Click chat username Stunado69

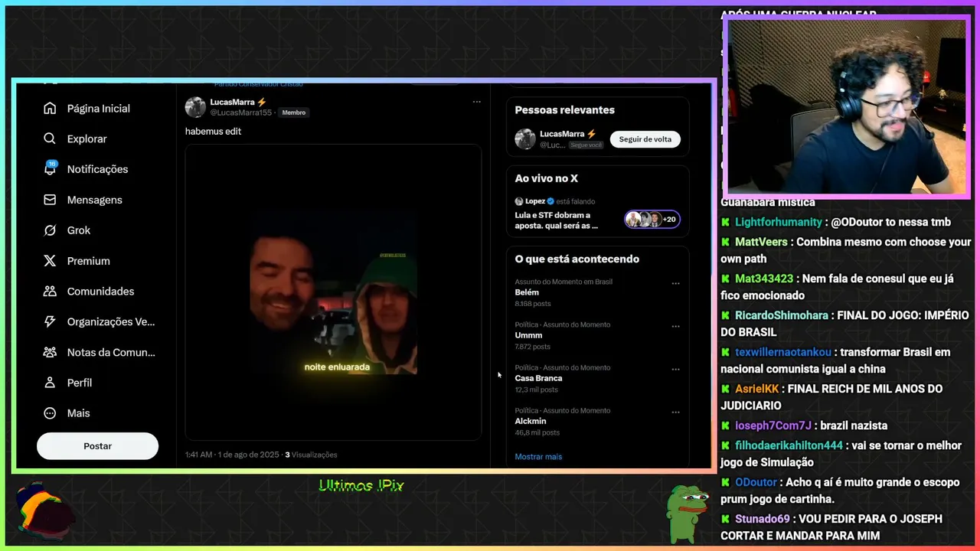764,519
